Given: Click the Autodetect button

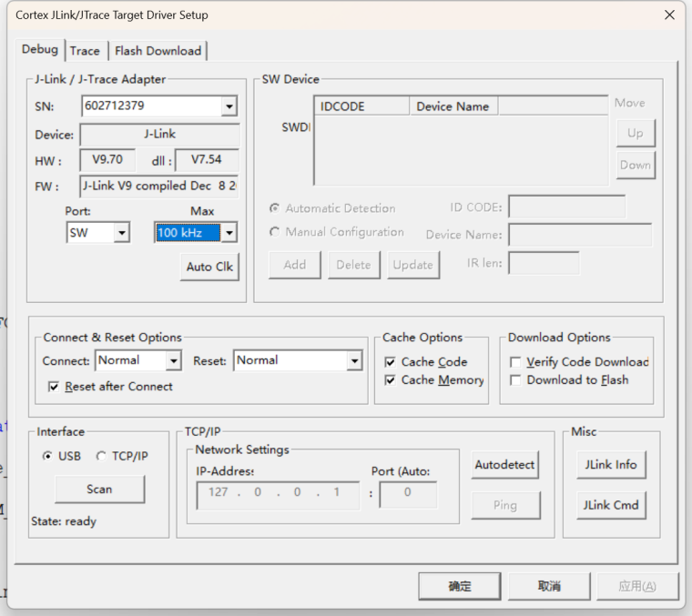Looking at the screenshot, I should pos(504,464).
